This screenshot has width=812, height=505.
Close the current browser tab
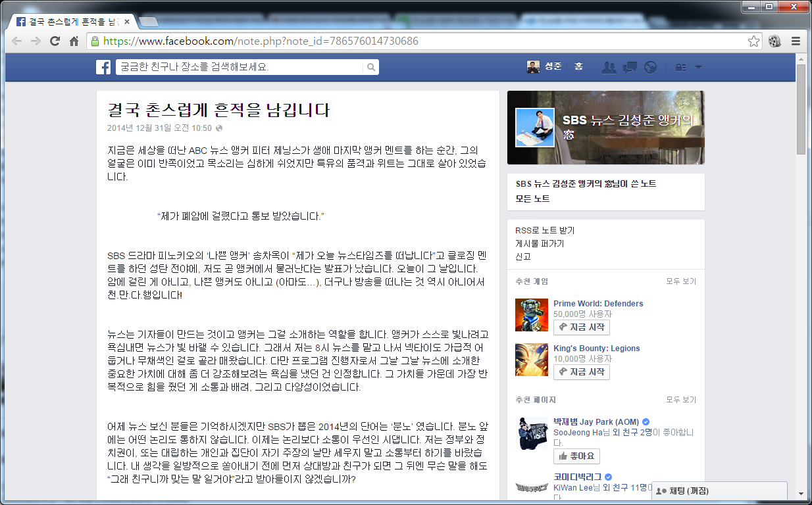tap(127, 22)
